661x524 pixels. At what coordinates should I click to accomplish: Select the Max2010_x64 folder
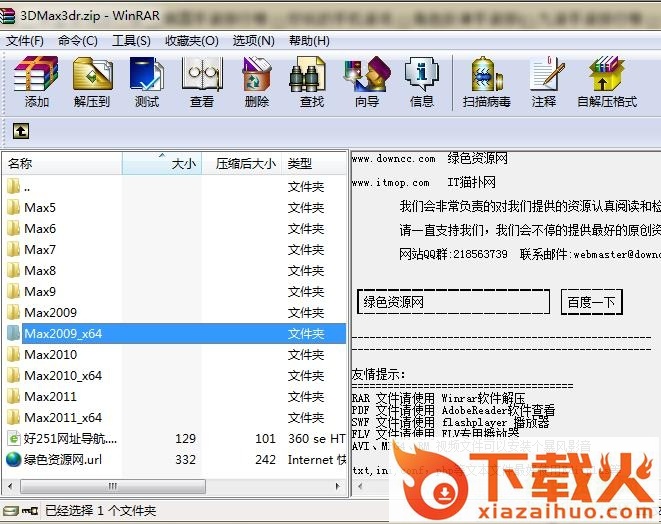173,375
